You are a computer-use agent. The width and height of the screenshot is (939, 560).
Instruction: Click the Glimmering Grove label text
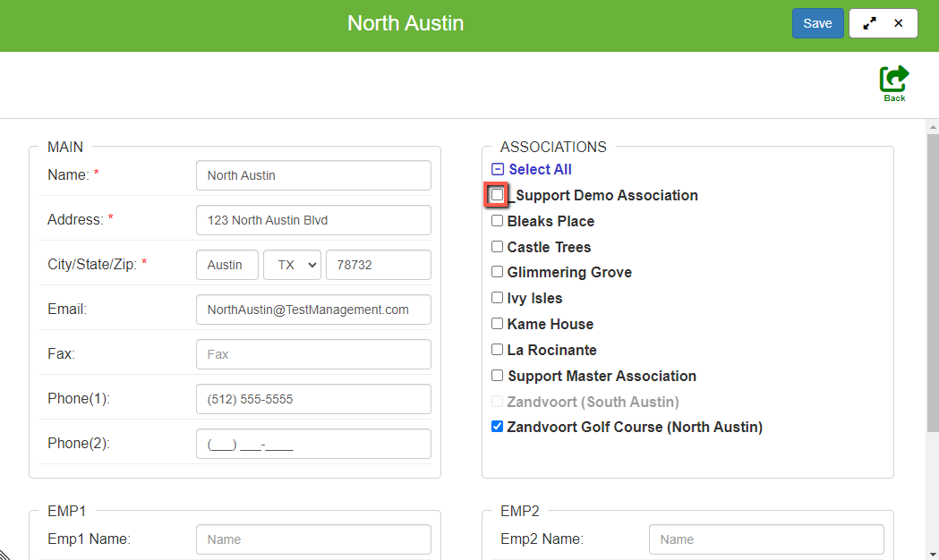coord(569,272)
